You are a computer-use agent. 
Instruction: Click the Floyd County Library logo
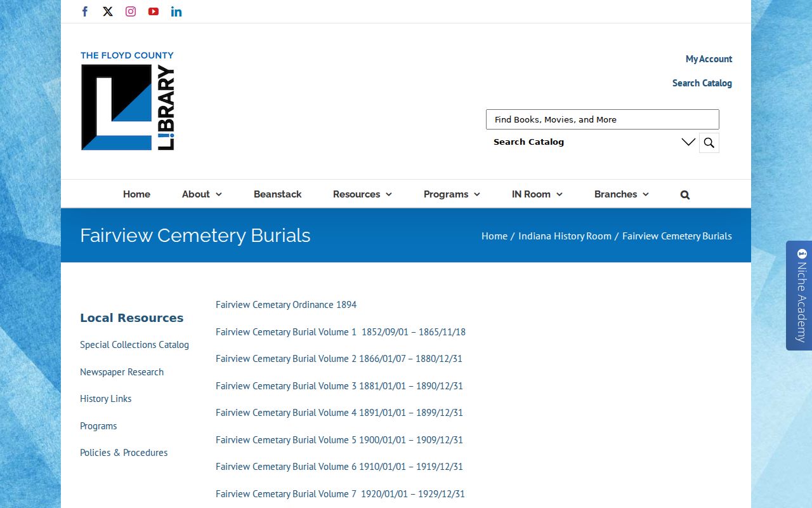tap(128, 101)
